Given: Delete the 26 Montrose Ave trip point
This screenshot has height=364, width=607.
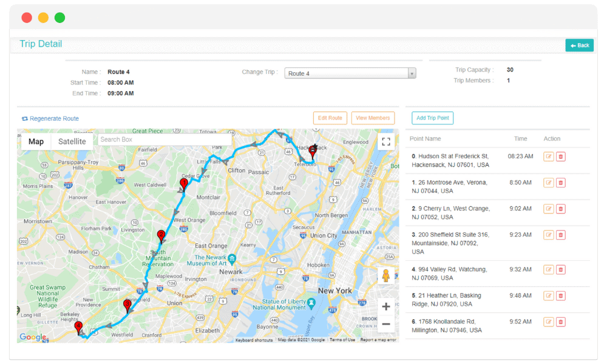Looking at the screenshot, I should pyautogui.click(x=560, y=183).
